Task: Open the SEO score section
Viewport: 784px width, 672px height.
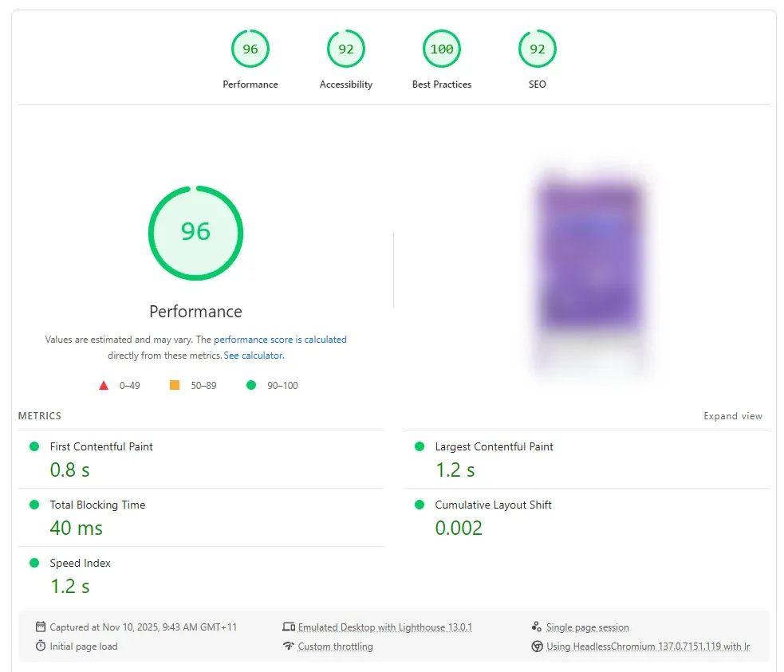Action: pos(537,49)
